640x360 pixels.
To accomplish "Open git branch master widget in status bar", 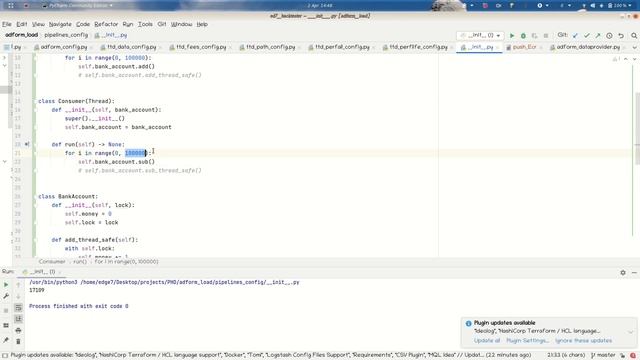I will (603, 356).
